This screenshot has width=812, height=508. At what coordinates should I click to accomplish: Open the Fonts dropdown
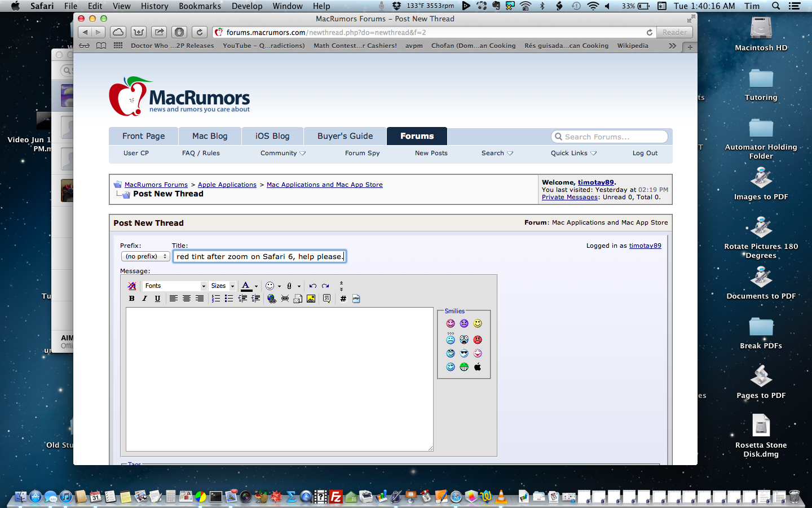click(x=174, y=286)
